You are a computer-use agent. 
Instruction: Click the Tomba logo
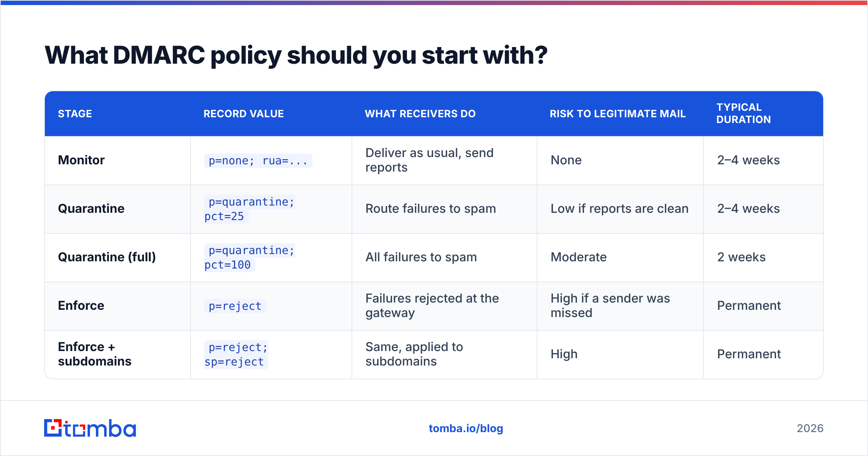(x=90, y=428)
